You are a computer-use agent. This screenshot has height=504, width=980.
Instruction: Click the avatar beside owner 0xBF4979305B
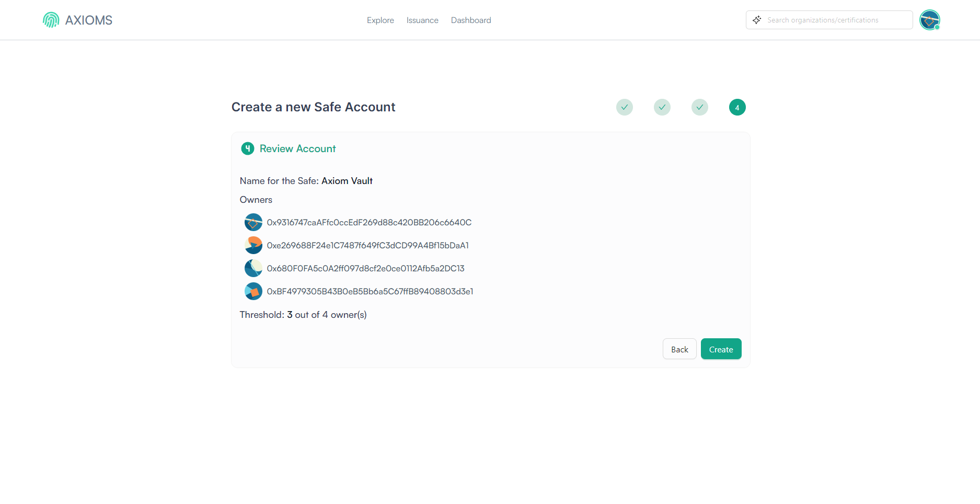253,291
